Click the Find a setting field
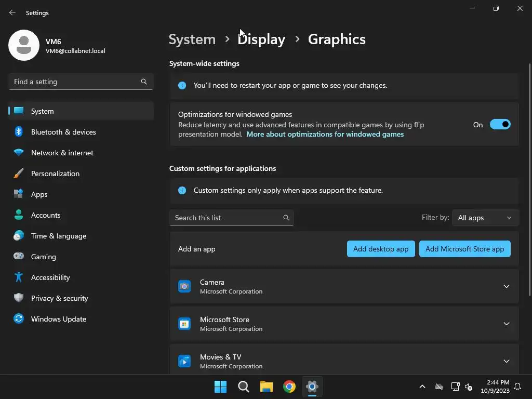The width and height of the screenshot is (532, 399). 81,82
